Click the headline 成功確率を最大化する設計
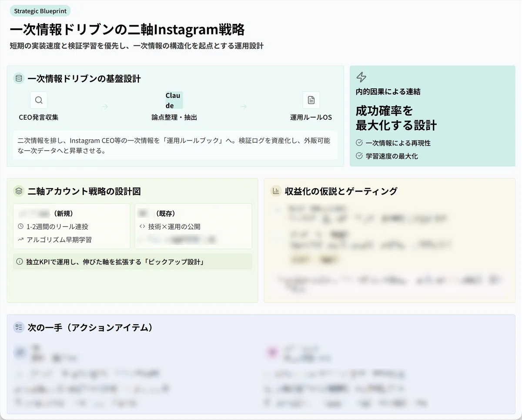522x420 pixels. tap(396, 118)
